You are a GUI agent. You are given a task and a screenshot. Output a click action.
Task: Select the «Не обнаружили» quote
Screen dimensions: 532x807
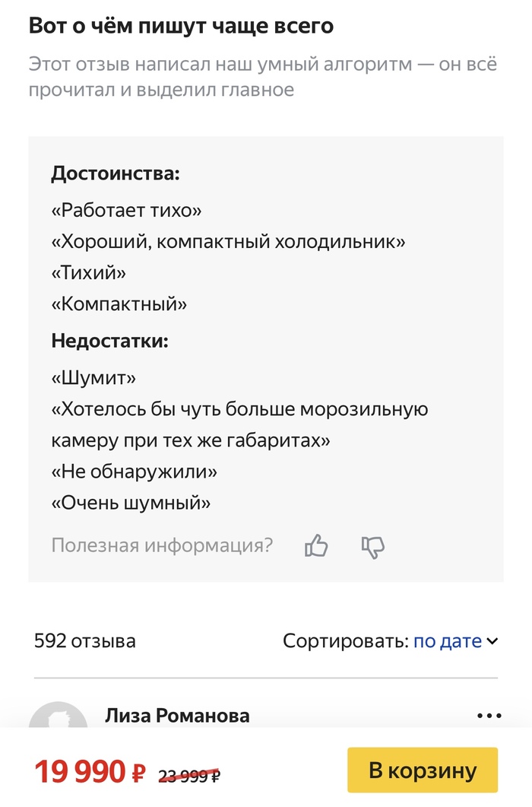tap(134, 472)
